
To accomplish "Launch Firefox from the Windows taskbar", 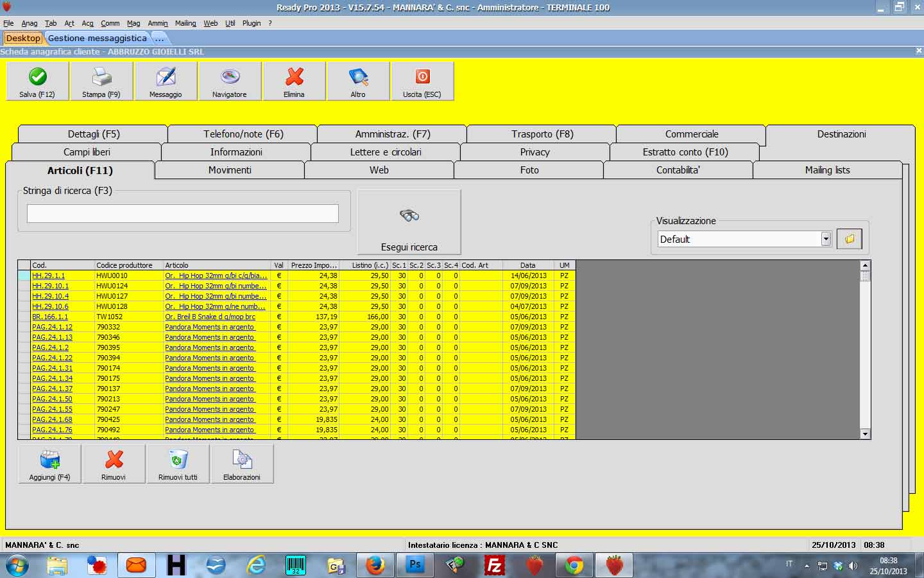I will coord(375,565).
